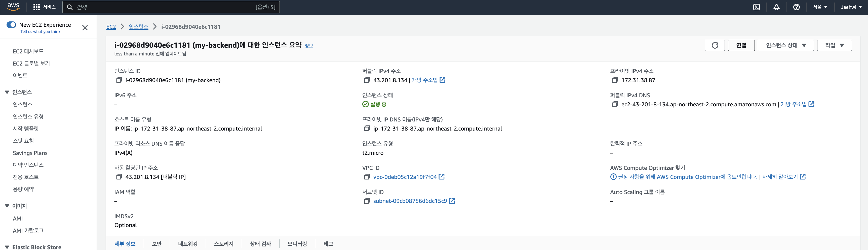This screenshot has height=250, width=868.
Task: Switch to the 네트워킹 tab
Action: [x=188, y=244]
